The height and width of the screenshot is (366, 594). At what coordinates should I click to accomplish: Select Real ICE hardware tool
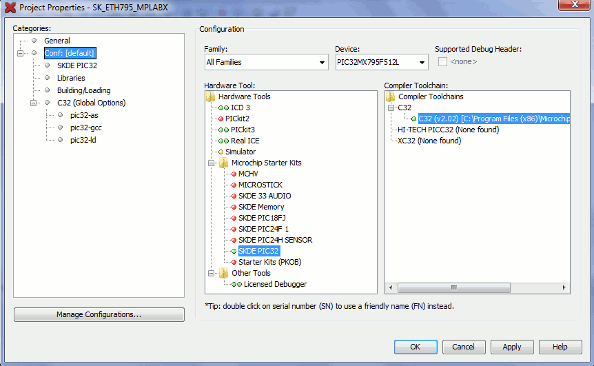(245, 141)
